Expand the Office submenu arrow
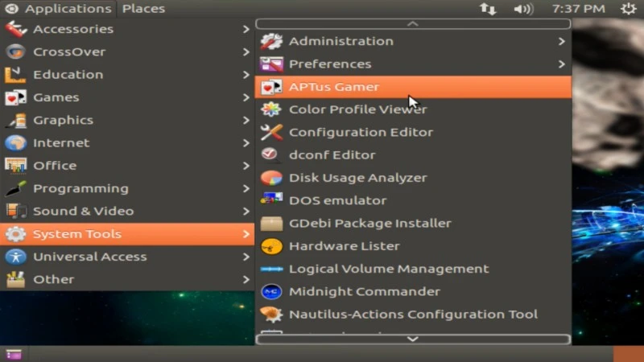 point(246,166)
